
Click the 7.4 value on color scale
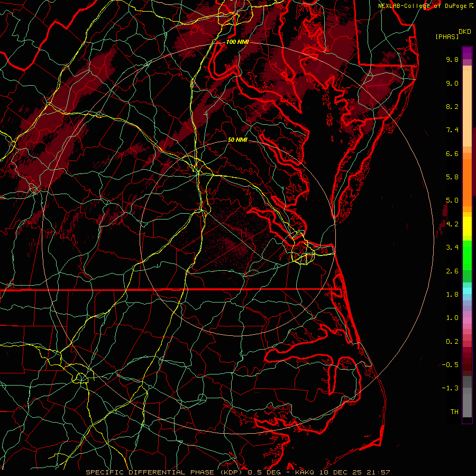(452, 130)
